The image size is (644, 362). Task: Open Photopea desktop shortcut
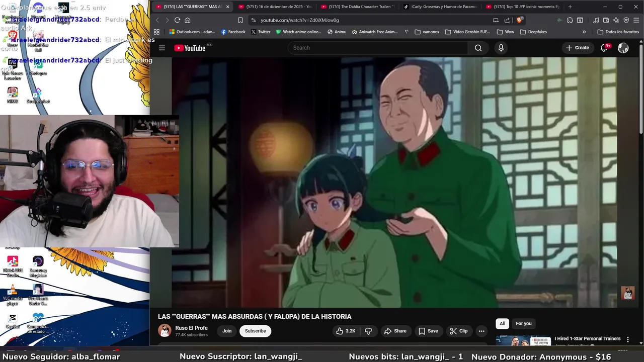pyautogui.click(x=38, y=68)
